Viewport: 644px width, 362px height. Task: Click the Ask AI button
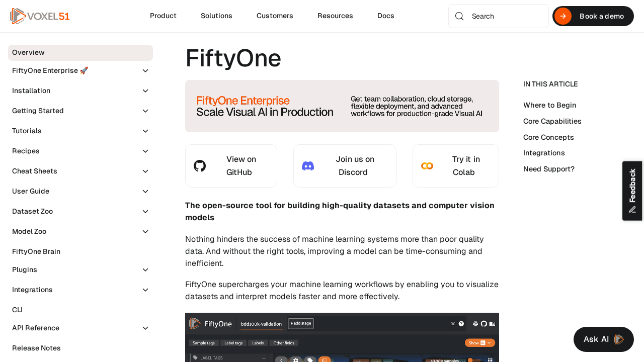(603, 339)
